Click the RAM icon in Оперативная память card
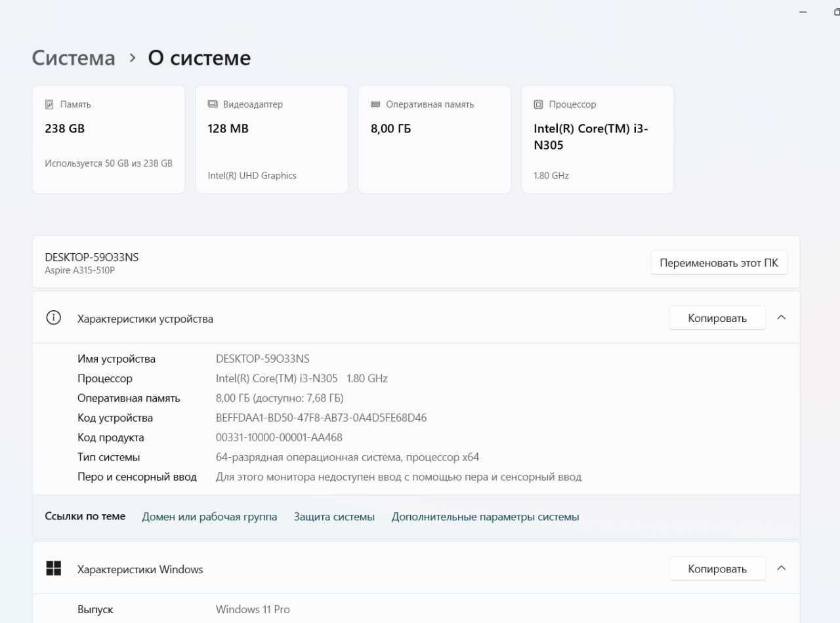Screen dimensions: 840x623 click(x=375, y=104)
